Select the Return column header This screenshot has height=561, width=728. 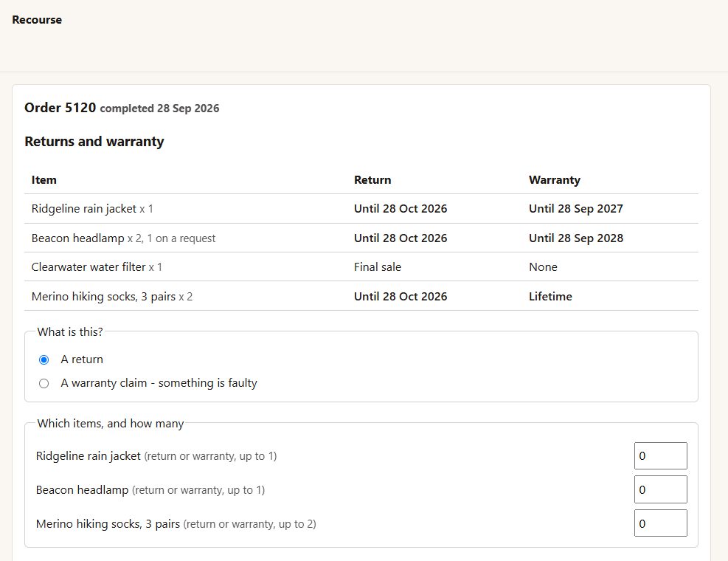click(x=372, y=180)
